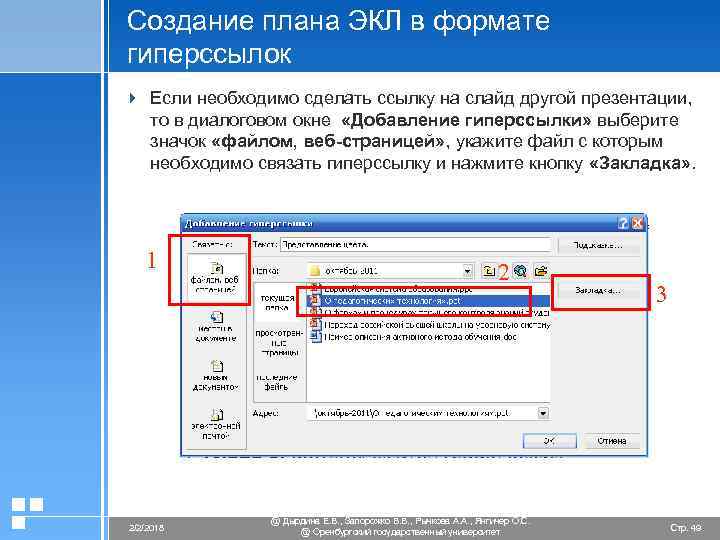Open the 'Папка' folder dropdown

click(467, 271)
